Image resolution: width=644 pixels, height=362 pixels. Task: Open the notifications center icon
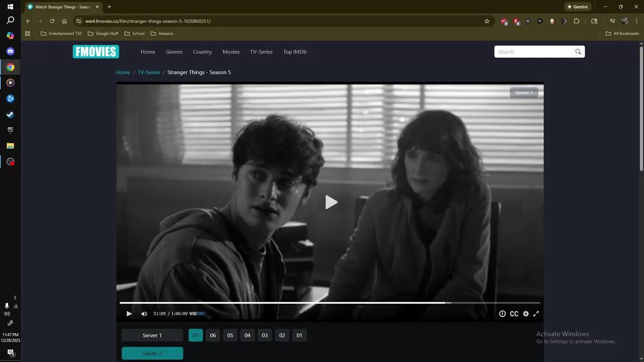(10, 353)
